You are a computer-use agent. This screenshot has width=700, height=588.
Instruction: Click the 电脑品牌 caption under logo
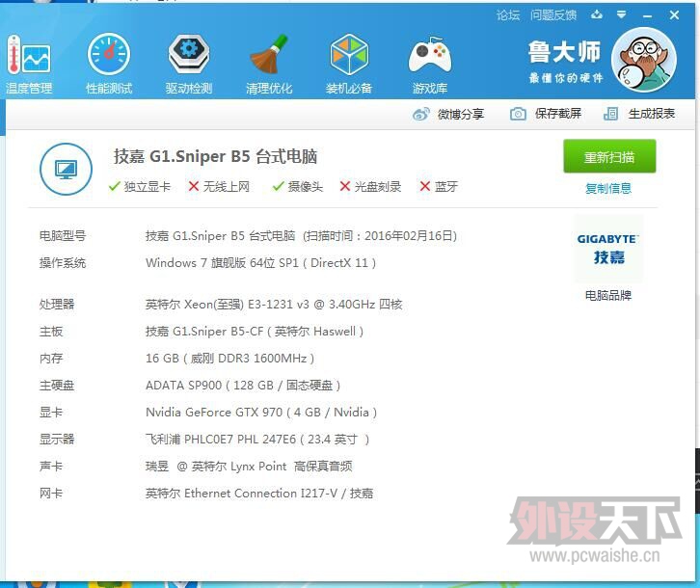[x=608, y=296]
